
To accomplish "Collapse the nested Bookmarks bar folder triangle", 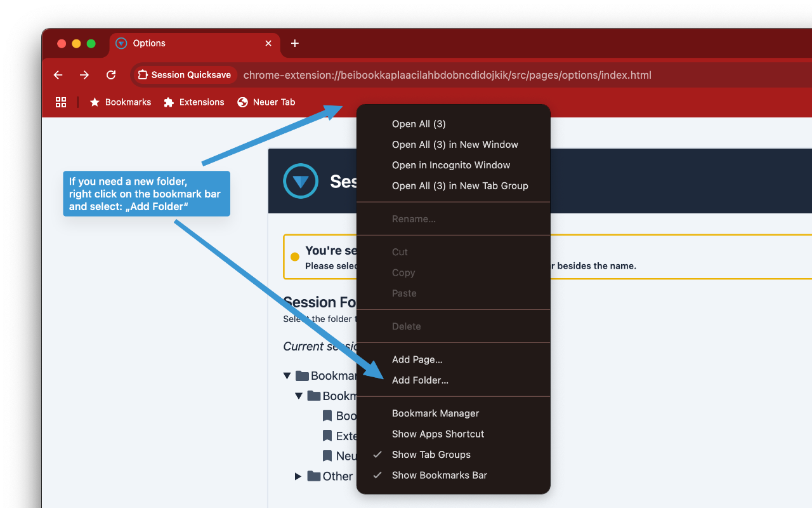I will (x=299, y=396).
